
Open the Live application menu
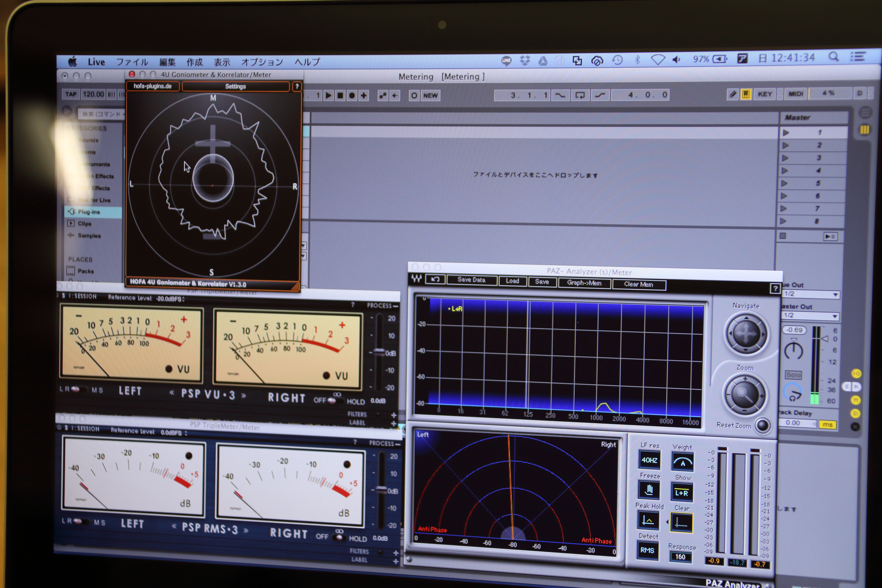tap(96, 62)
